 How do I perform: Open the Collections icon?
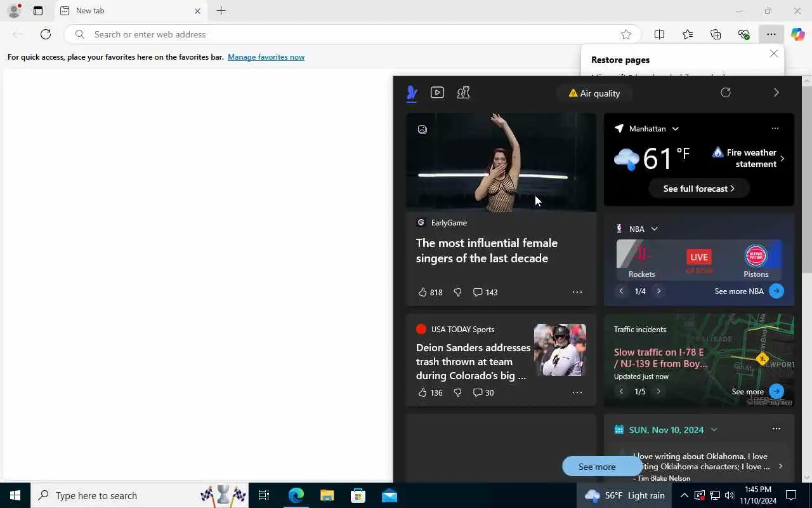tap(716, 34)
